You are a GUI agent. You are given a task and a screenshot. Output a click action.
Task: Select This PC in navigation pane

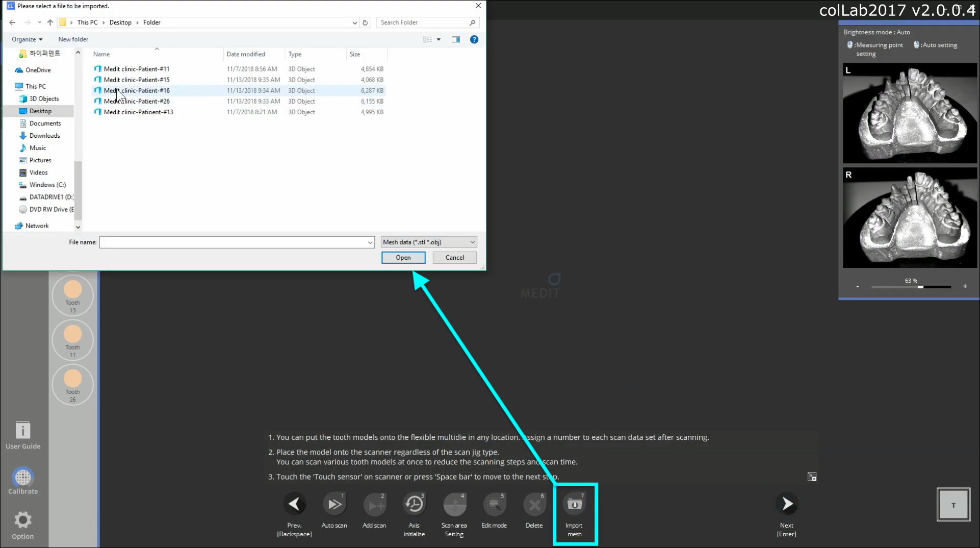pyautogui.click(x=31, y=86)
